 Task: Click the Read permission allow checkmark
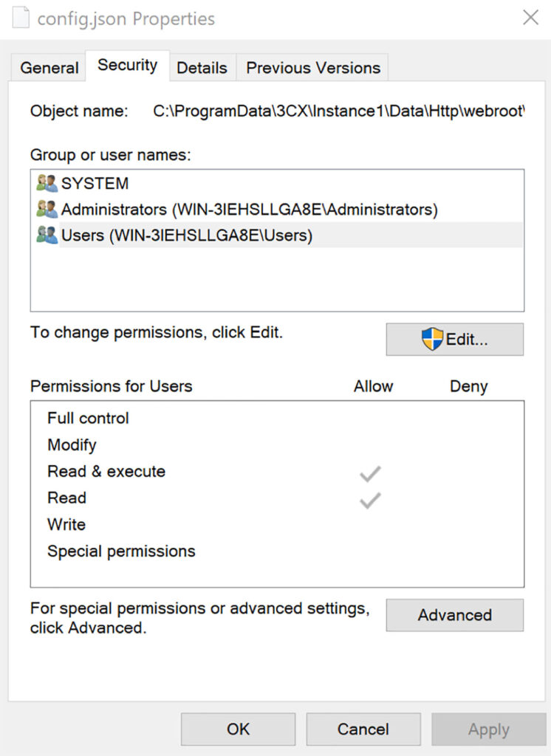pos(370,501)
